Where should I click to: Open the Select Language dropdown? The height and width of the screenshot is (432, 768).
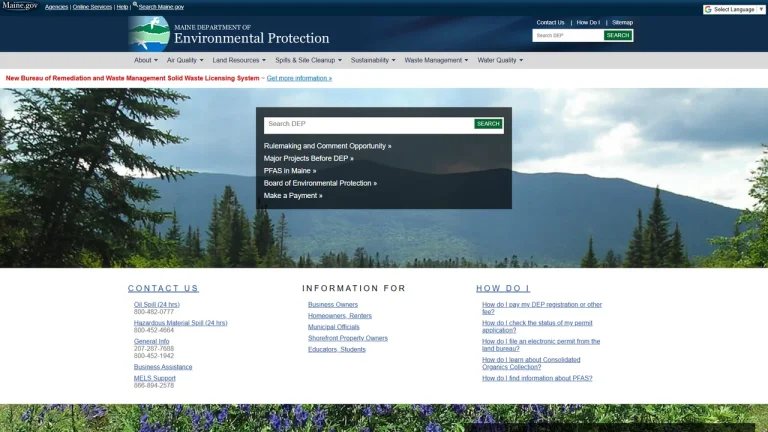pos(734,9)
